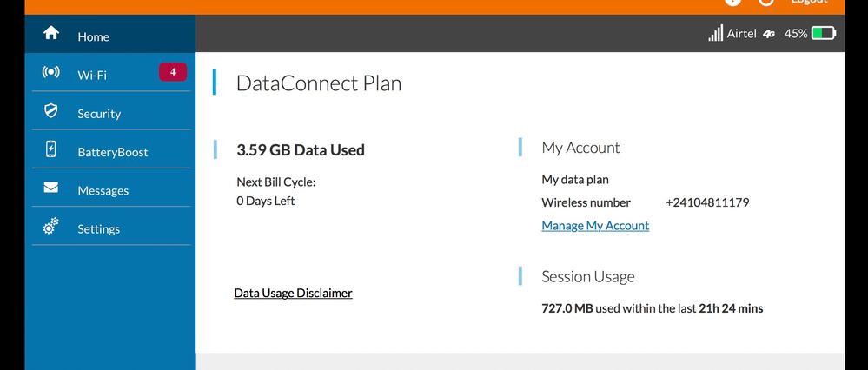Select the BatteryBoost menu label

[113, 152]
